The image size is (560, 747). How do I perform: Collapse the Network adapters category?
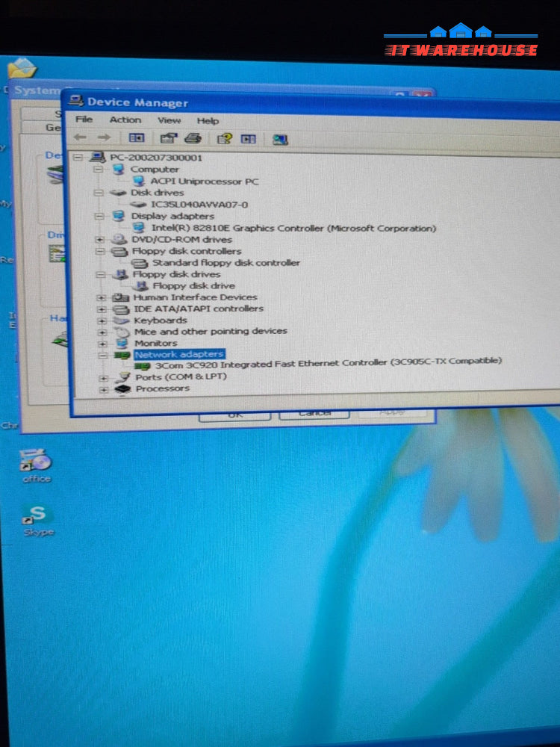click(x=103, y=356)
